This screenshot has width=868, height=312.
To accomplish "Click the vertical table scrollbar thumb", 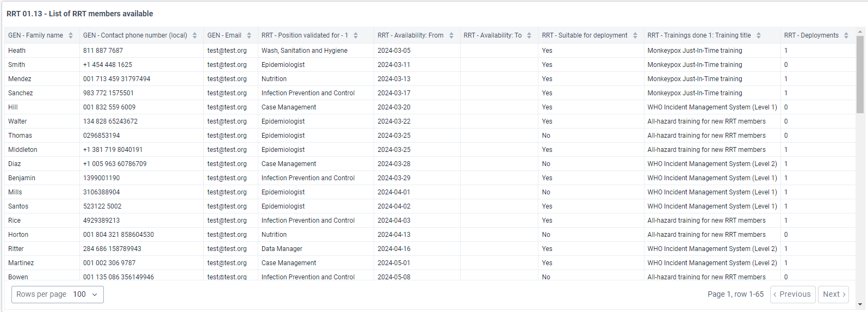I will tap(860, 75).
